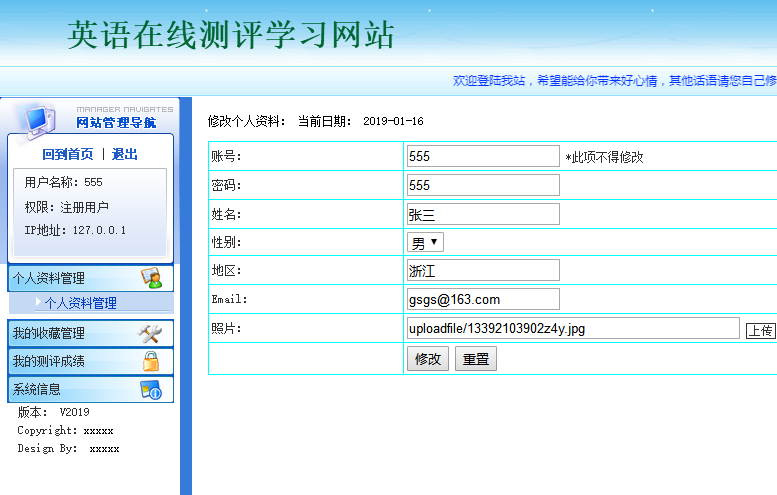Image resolution: width=777 pixels, height=495 pixels.
Task: Focus the 地区 region input field
Action: click(x=483, y=271)
